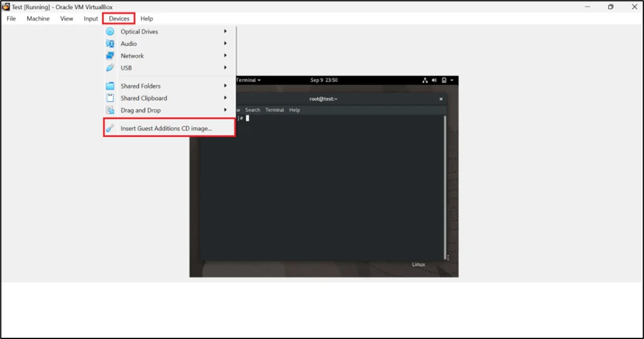Click the terminal scrollbar
The height and width of the screenshot is (339, 644).
(x=445, y=187)
